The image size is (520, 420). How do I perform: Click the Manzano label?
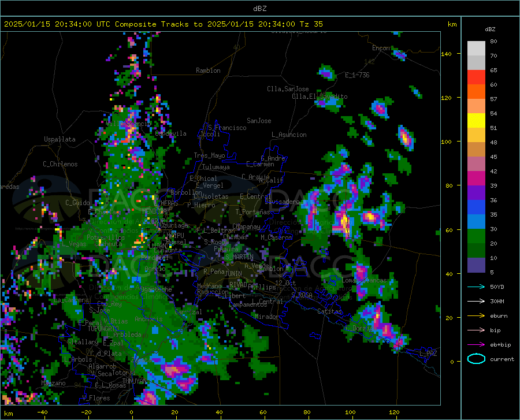point(53,383)
